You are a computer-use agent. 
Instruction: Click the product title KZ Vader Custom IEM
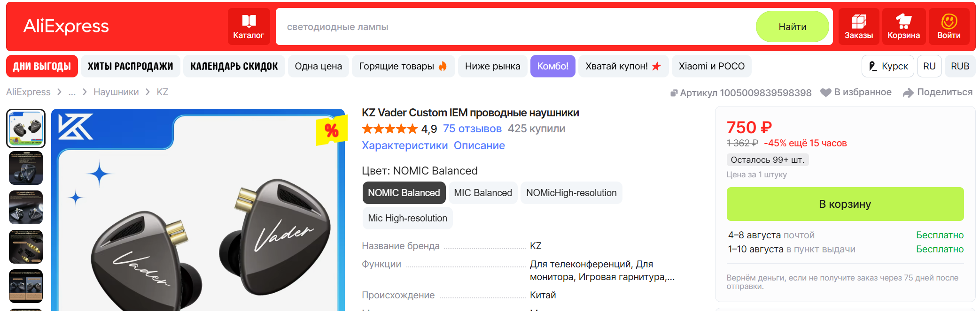(470, 113)
